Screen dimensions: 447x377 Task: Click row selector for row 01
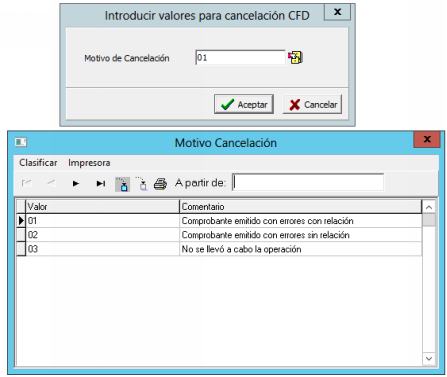(x=21, y=221)
